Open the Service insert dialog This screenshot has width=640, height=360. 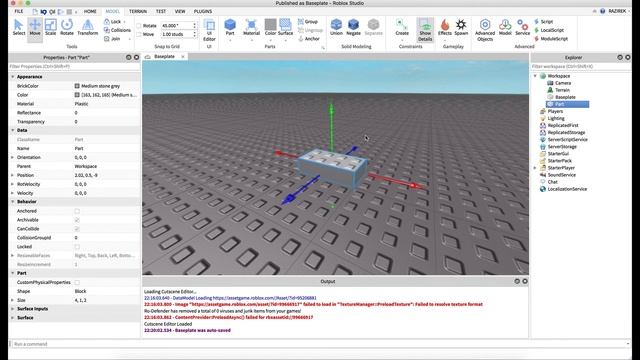(522, 27)
